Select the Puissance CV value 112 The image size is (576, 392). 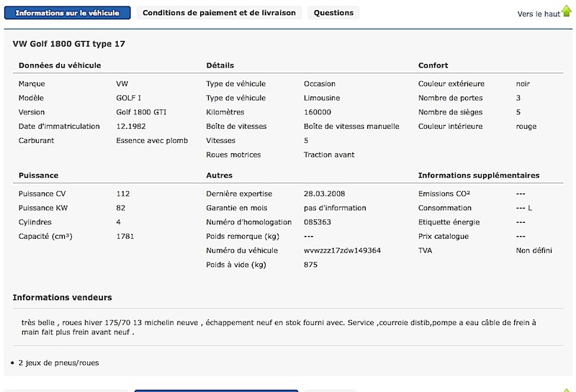(x=122, y=193)
